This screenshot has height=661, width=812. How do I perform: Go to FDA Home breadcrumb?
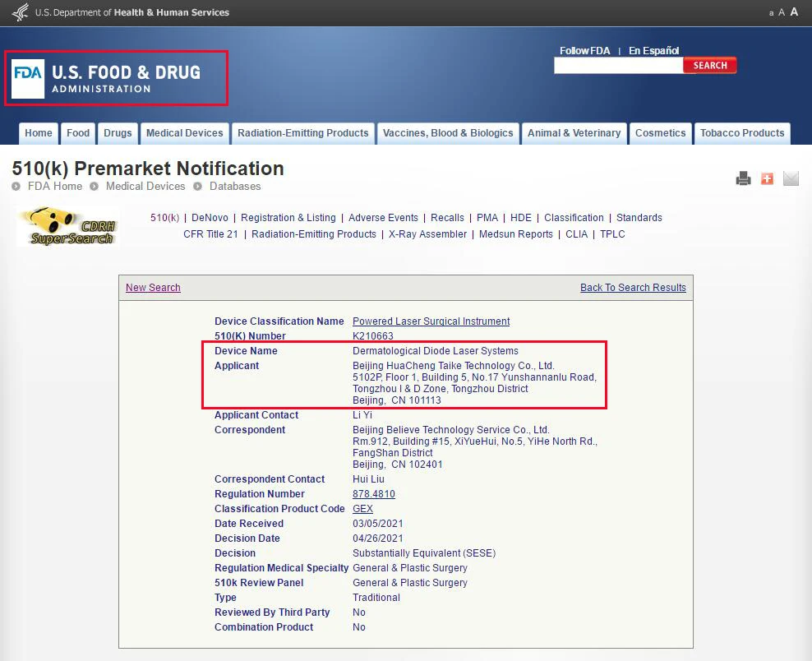click(x=55, y=187)
